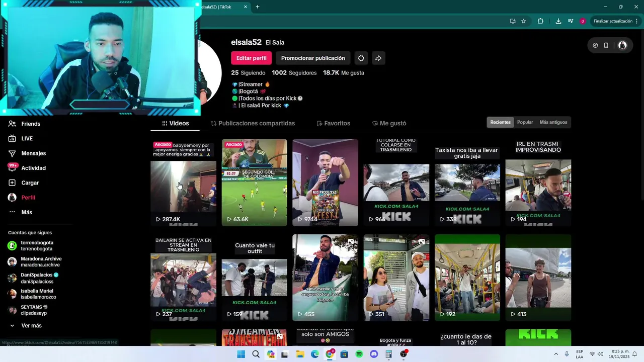Open SEYTANS clipsdeseyp account
Screen dimensions: 644x362
click(x=28, y=310)
